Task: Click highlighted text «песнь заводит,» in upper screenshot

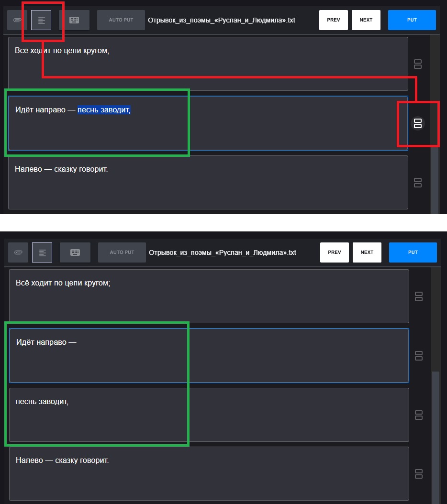Action: 104,110
